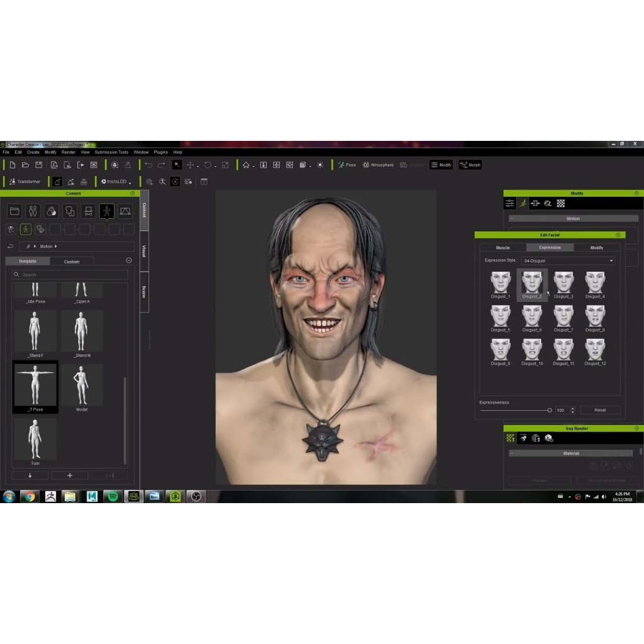The image size is (644, 644).
Task: Create a new project with New icon
Action: click(x=13, y=165)
